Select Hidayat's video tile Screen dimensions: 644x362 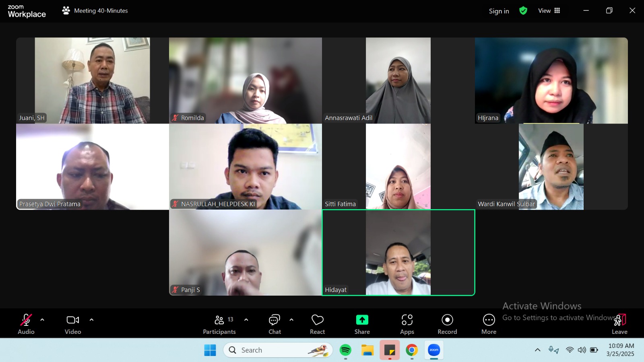pos(398,253)
